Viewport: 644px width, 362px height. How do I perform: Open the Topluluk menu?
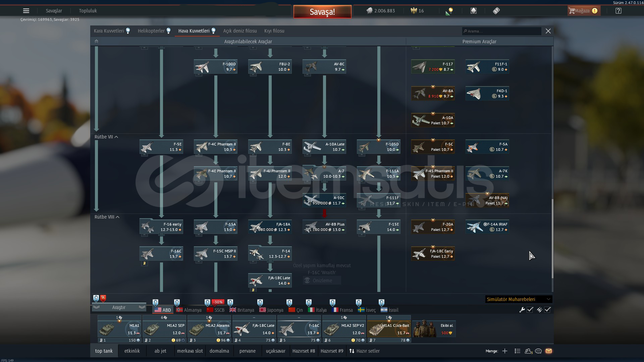click(88, 11)
